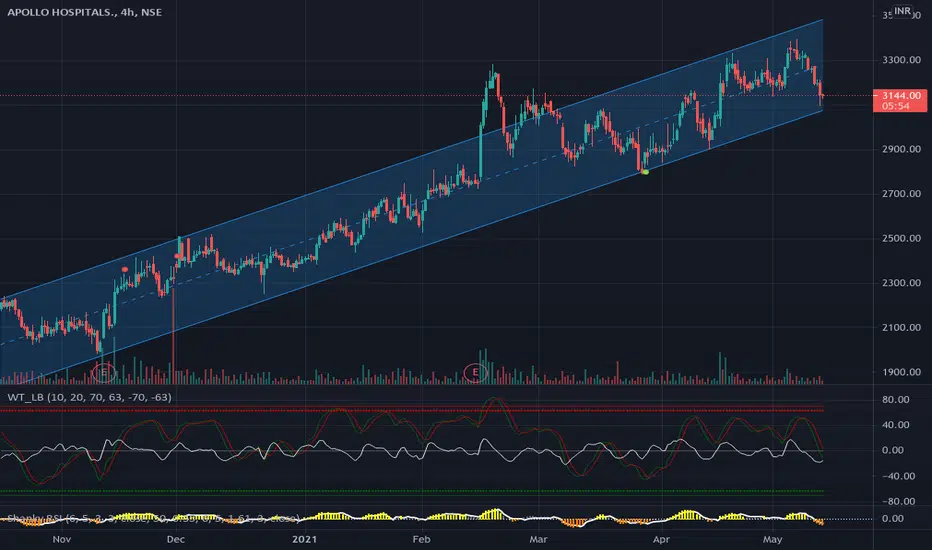Viewport: 932px width, 550px height.
Task: Click the Mar label on the time axis
Action: [x=538, y=539]
